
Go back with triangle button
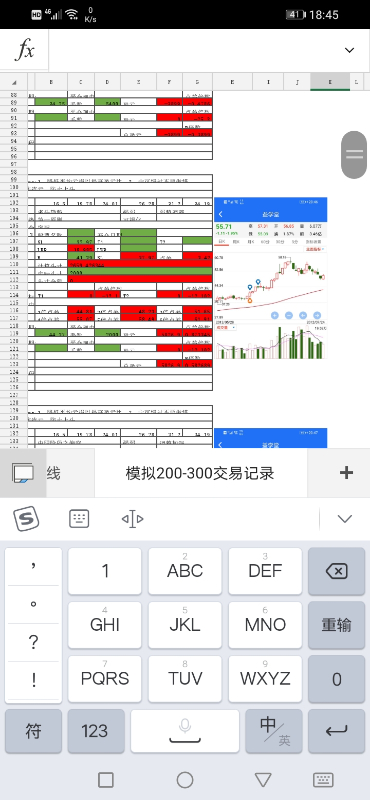point(263,780)
